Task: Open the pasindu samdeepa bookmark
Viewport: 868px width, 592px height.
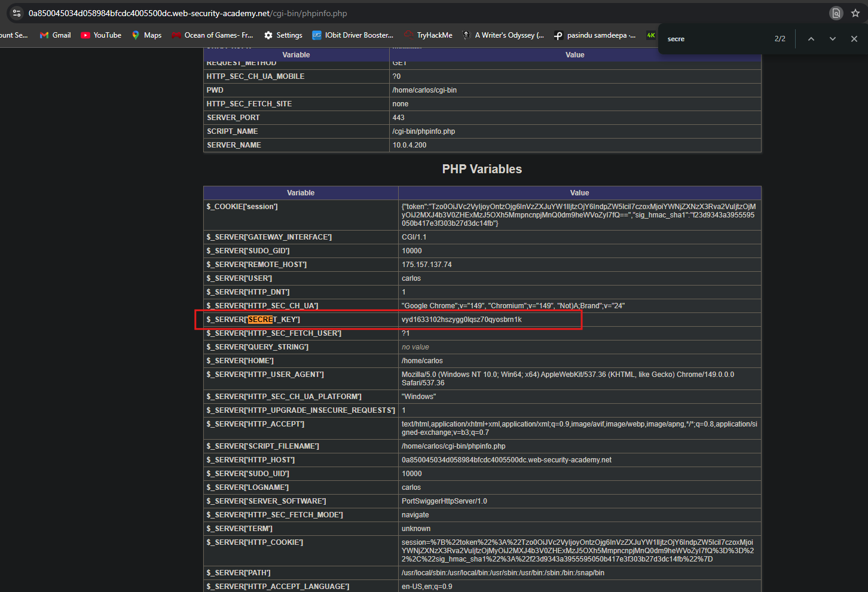Action: [595, 35]
